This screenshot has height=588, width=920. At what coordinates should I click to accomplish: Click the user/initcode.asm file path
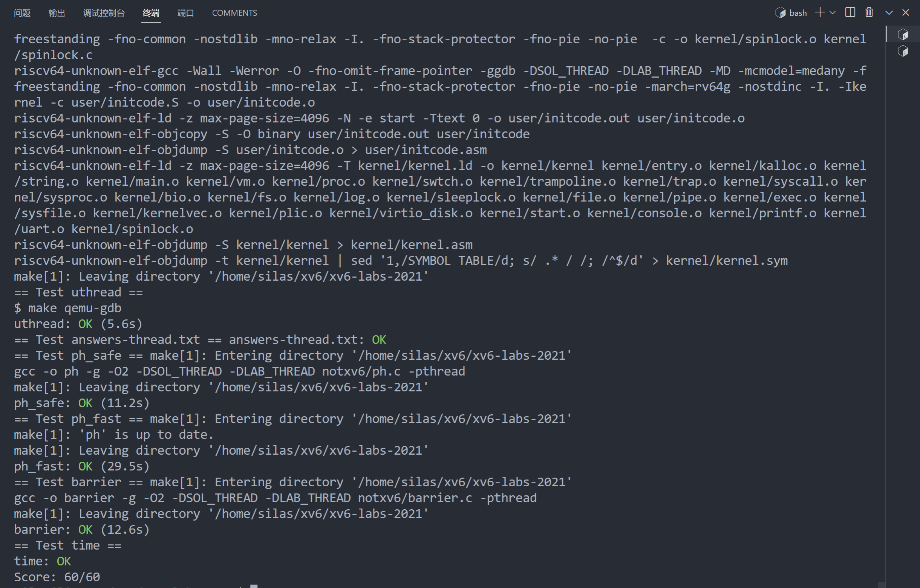coord(426,150)
